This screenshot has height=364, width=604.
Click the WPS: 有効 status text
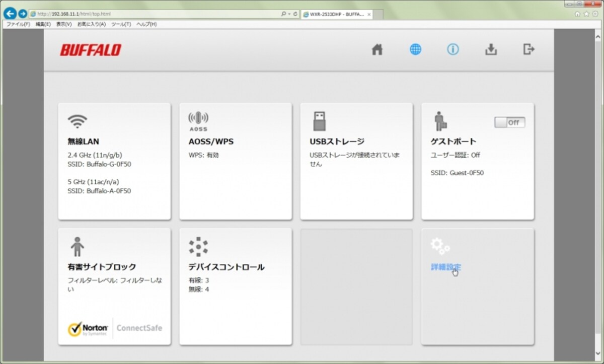point(203,155)
